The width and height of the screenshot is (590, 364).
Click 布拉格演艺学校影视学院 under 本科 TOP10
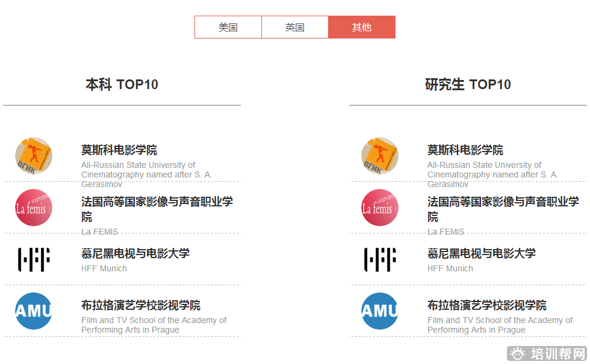(140, 305)
